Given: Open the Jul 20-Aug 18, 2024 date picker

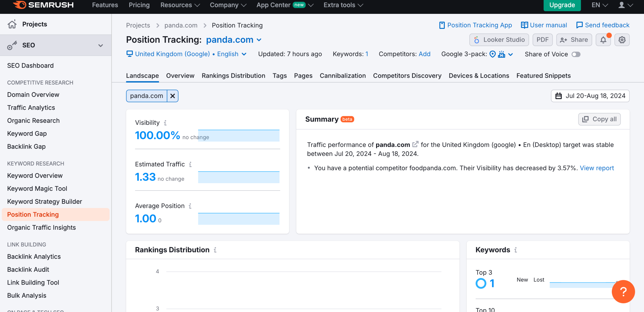Looking at the screenshot, I should click(x=590, y=96).
